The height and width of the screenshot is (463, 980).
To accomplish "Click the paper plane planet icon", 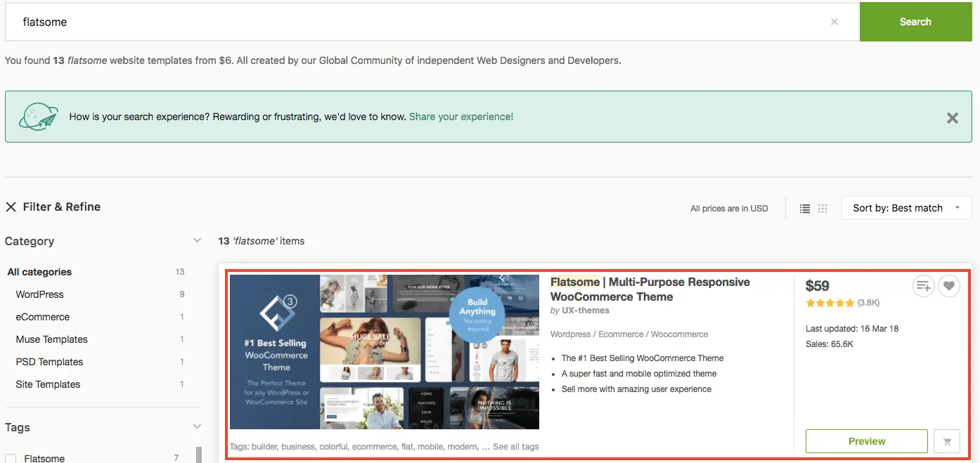I will click(38, 117).
